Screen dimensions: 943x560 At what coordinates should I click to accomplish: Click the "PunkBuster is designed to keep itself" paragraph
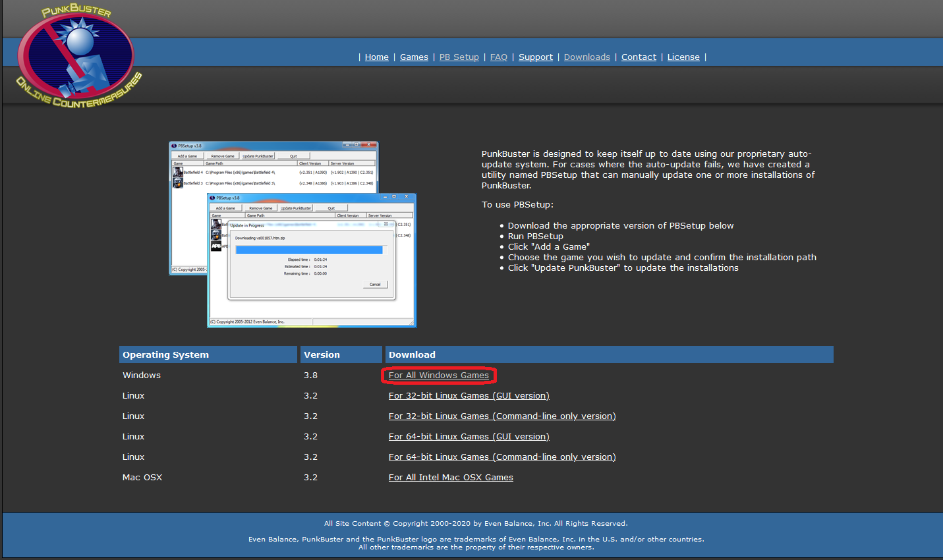[648, 170]
